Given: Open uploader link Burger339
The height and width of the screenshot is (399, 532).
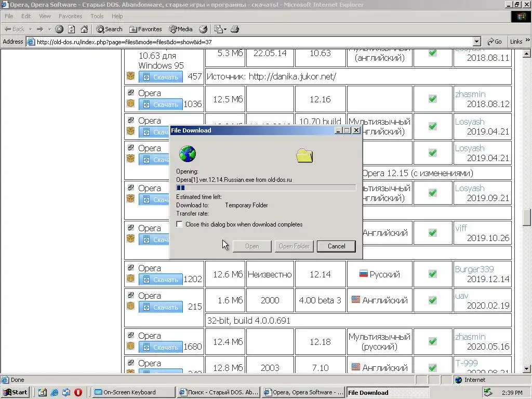Looking at the screenshot, I should tap(474, 269).
